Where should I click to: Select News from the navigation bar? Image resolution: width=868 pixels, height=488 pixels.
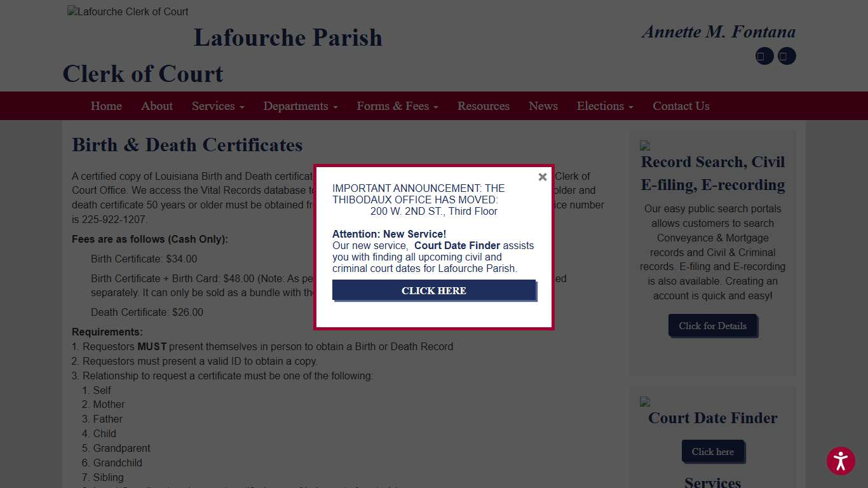pos(543,106)
